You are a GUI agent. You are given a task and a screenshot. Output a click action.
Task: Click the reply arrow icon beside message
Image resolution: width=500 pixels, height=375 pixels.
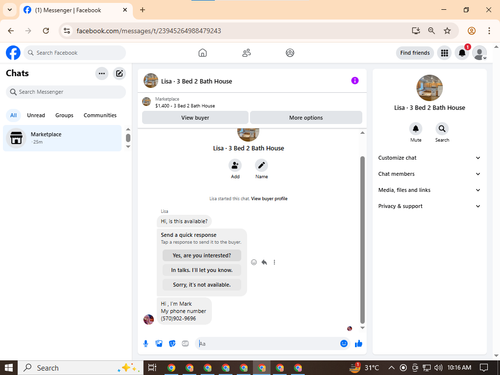[264, 262]
